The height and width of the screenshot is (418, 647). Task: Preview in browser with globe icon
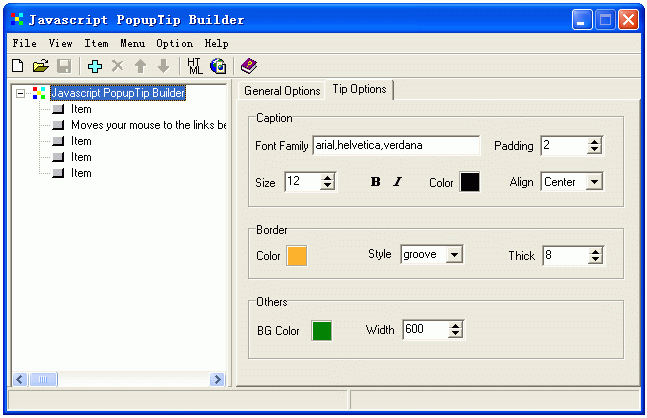click(x=218, y=66)
